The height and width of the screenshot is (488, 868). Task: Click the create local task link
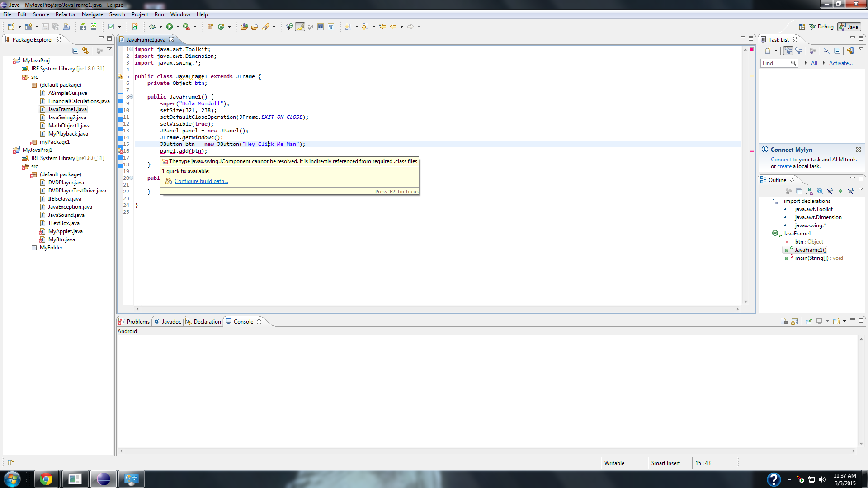pyautogui.click(x=784, y=166)
